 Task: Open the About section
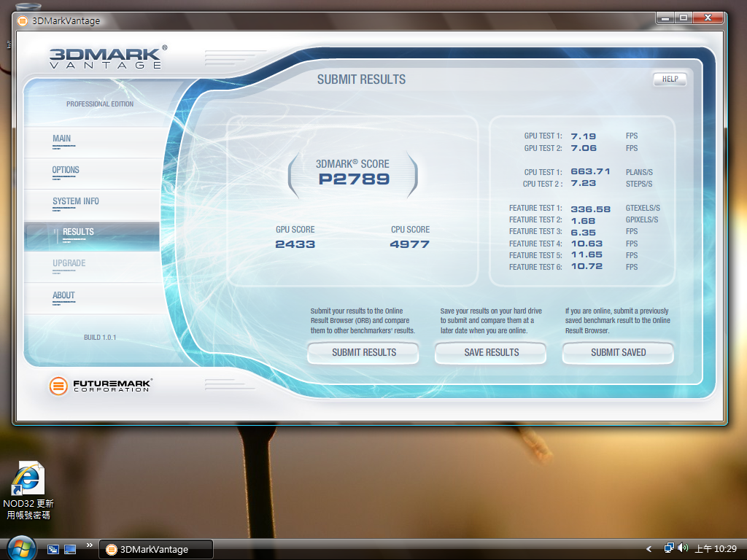pos(63,295)
